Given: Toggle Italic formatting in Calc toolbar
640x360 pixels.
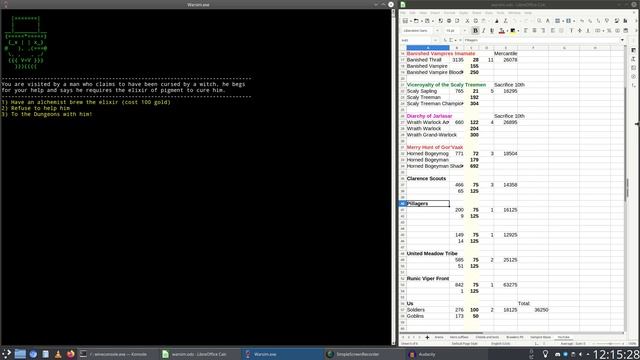Looking at the screenshot, I should click(x=484, y=31).
